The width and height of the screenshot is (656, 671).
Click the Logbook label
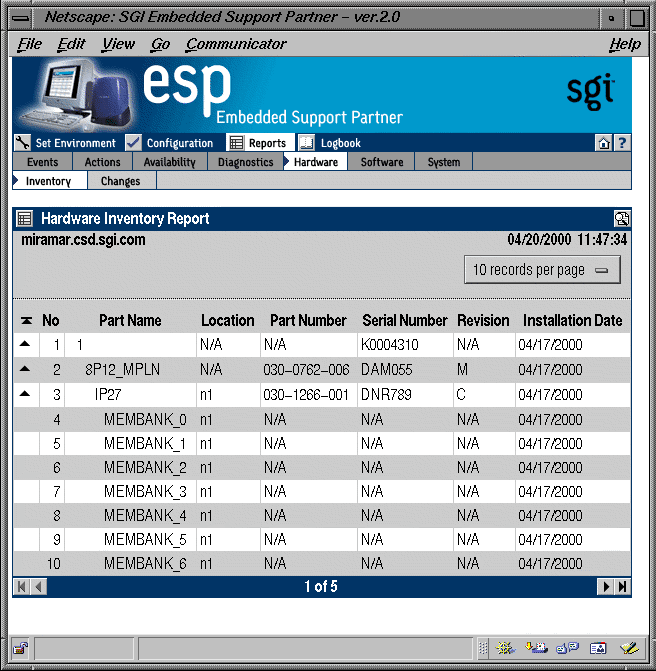click(x=341, y=143)
